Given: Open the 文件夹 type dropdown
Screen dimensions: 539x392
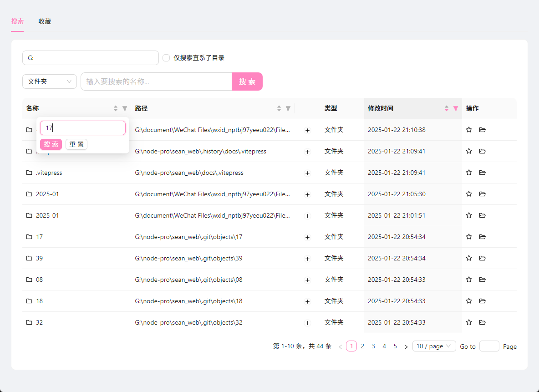Looking at the screenshot, I should tap(49, 81).
